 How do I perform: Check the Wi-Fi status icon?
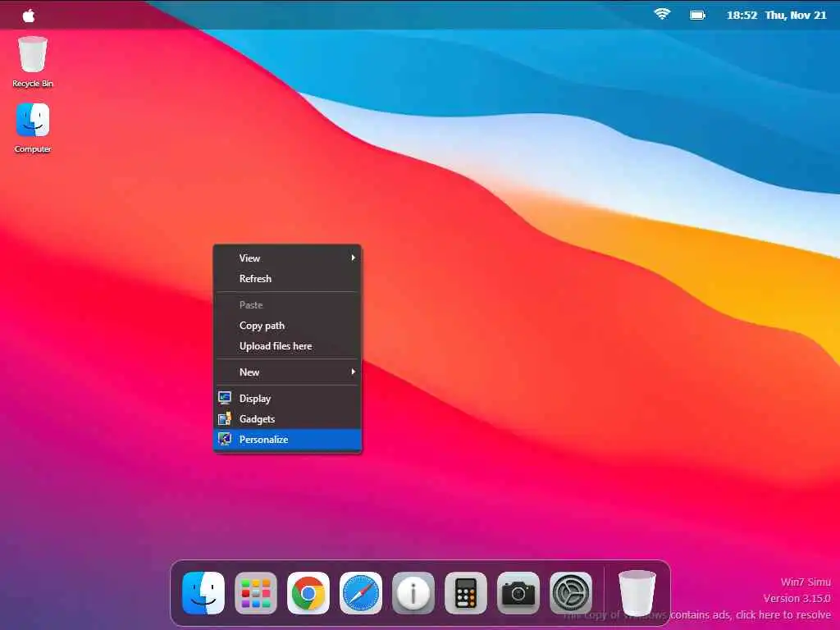[x=662, y=15]
